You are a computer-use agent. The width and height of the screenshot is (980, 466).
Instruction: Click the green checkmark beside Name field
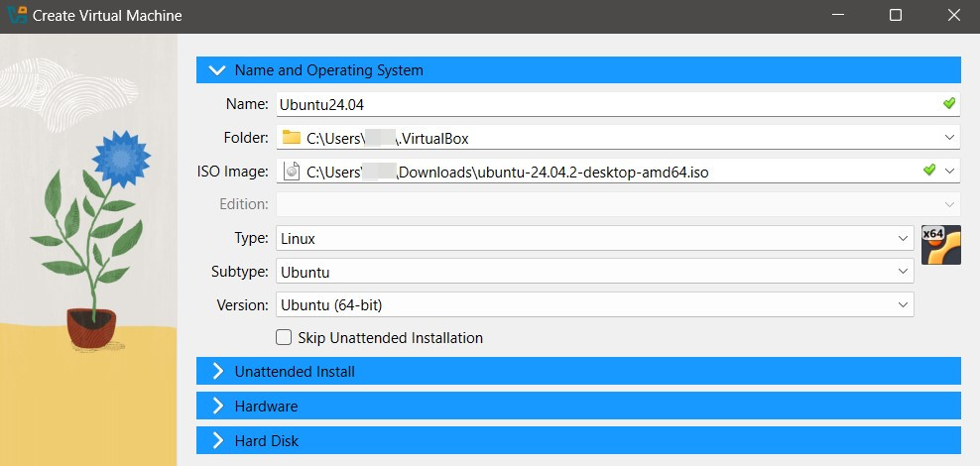point(948,103)
